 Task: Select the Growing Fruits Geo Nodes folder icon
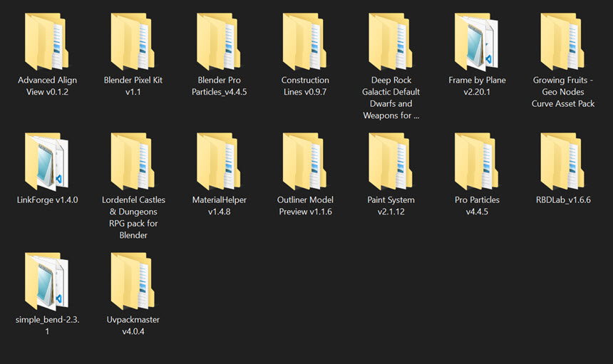click(x=562, y=41)
